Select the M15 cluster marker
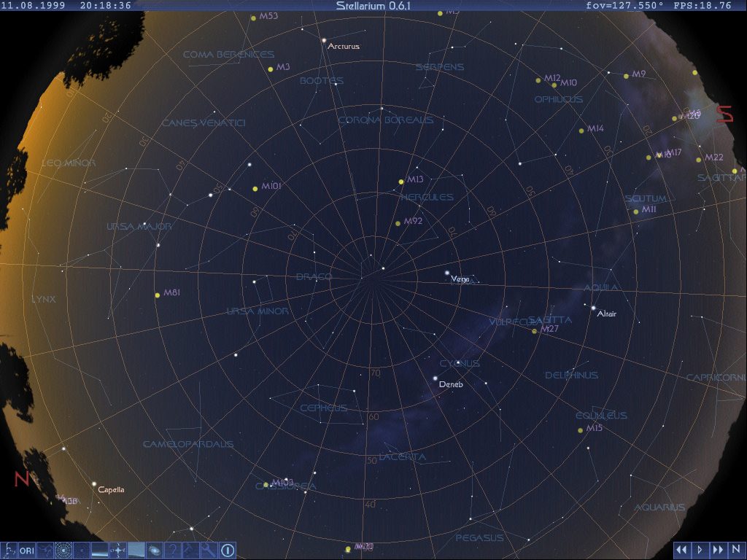This screenshot has height=560, width=747. [580, 430]
